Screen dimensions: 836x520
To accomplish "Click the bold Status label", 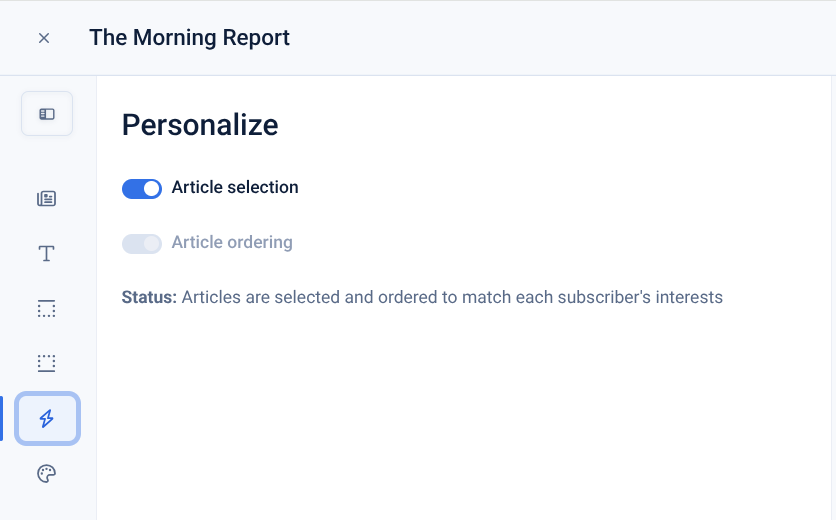I will coord(149,298).
